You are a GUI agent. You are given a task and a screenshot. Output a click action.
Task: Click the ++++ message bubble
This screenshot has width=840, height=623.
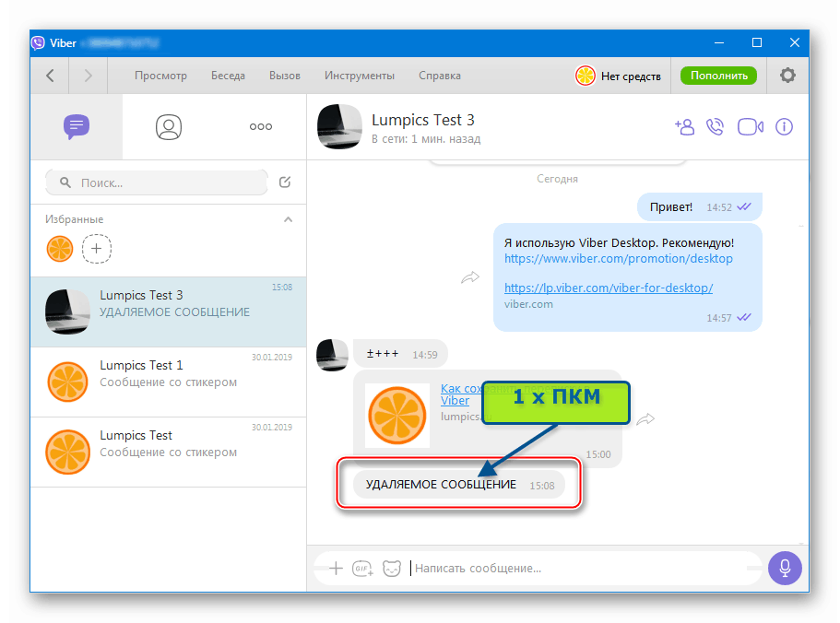[x=401, y=354]
